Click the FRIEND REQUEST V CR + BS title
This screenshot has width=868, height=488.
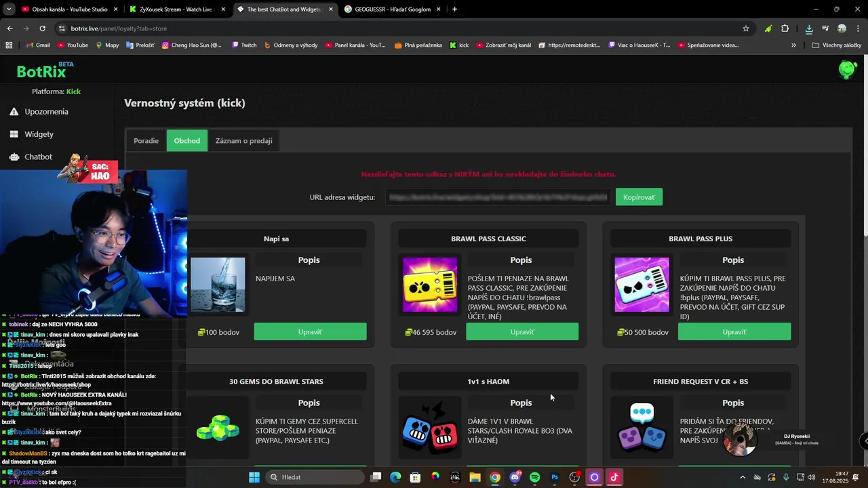[701, 382]
